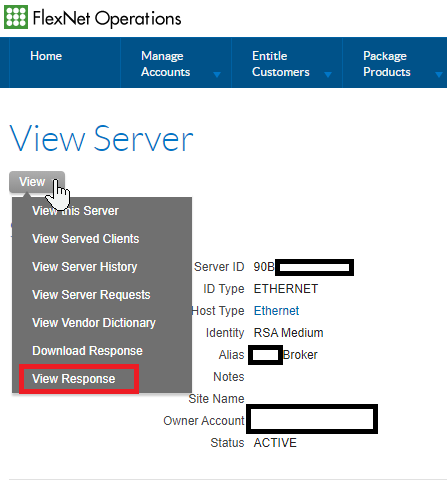Select View this Server menu entry
Image resolution: width=447 pixels, height=489 pixels.
point(75,211)
